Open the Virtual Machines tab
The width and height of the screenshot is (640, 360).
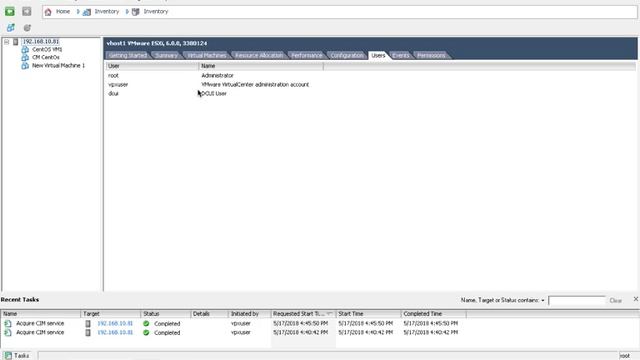point(207,56)
